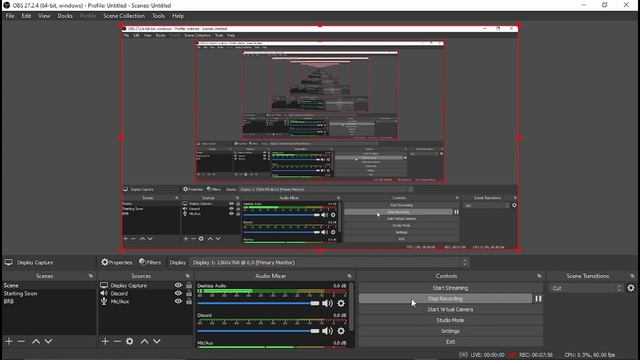
Task: Undock the Audio Mixer panel
Action: tap(349, 276)
